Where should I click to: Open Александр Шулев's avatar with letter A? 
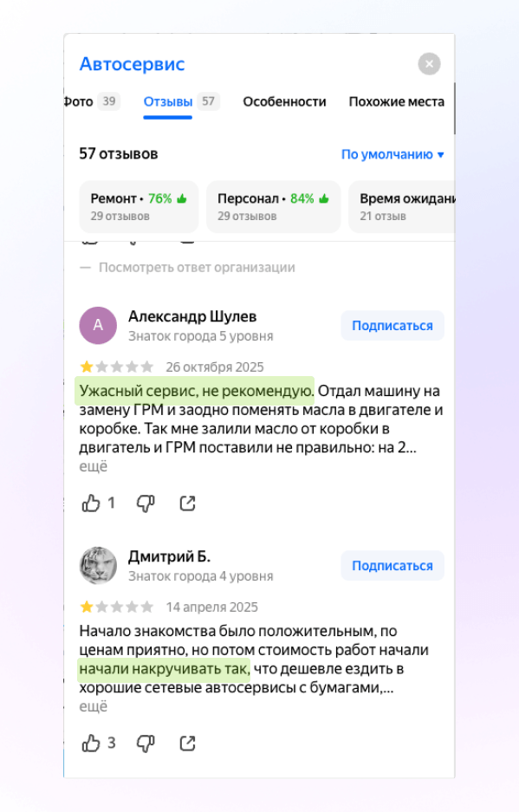pos(98,325)
